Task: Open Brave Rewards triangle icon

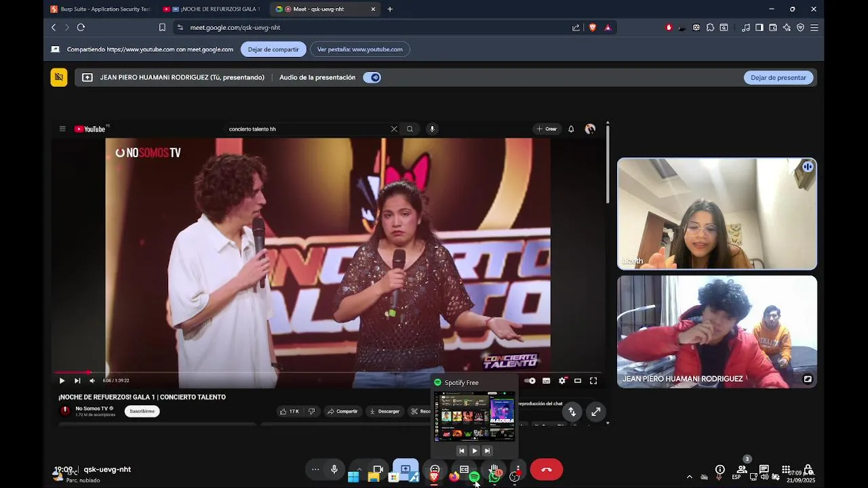Action: (608, 27)
